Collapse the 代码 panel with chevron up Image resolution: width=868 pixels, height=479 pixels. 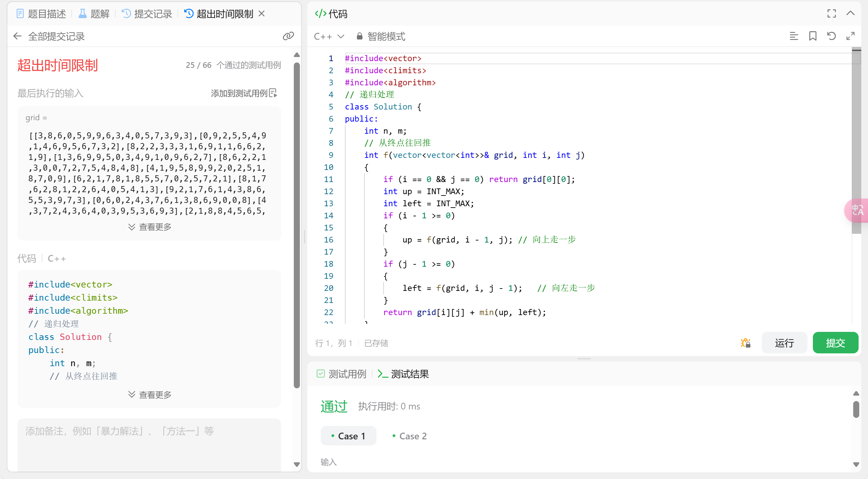850,13
